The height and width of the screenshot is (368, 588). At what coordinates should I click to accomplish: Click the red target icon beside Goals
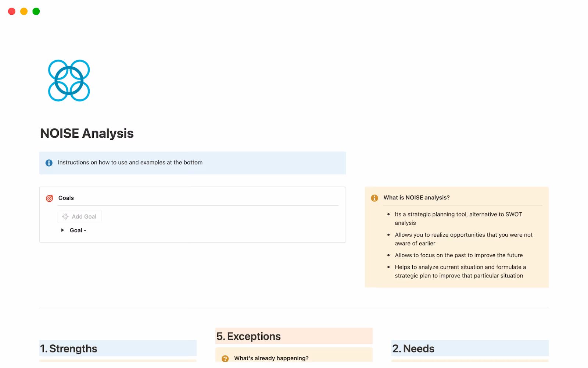[x=50, y=198]
